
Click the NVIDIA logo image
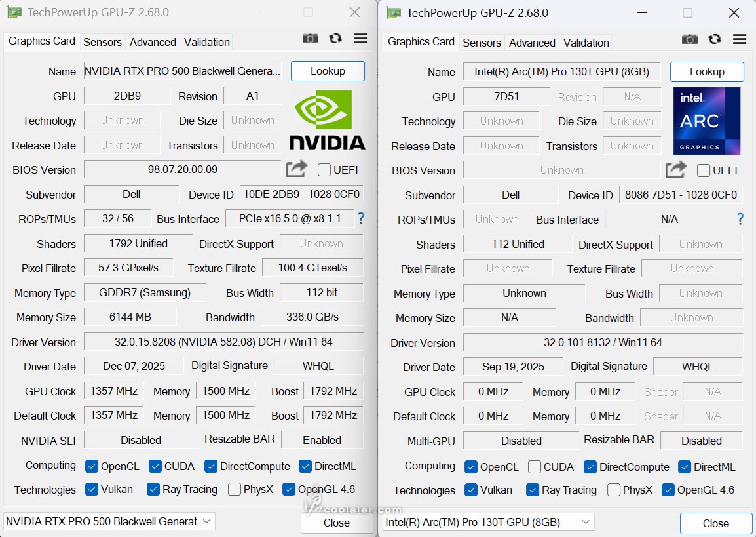[328, 121]
